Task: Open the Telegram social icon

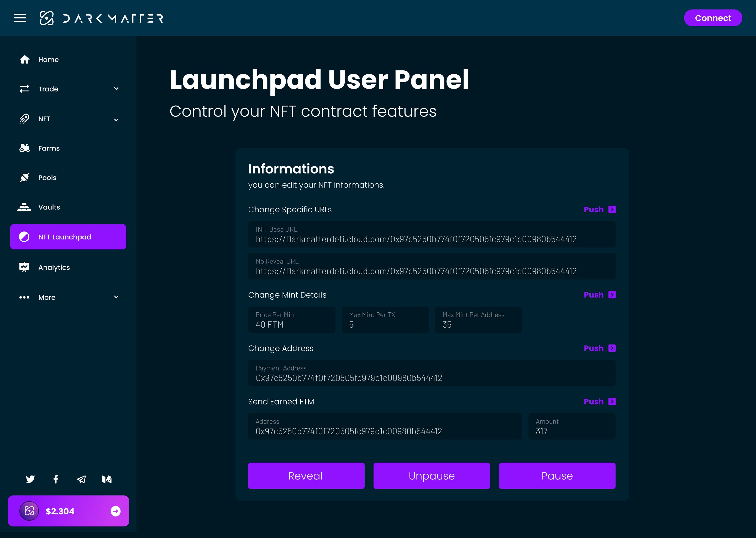Action: point(81,479)
